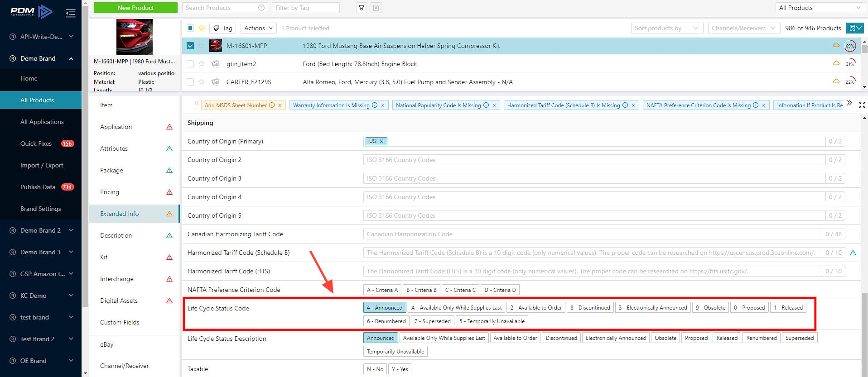
Task: Choose A - Criteria A NAFTA option
Action: pos(382,290)
